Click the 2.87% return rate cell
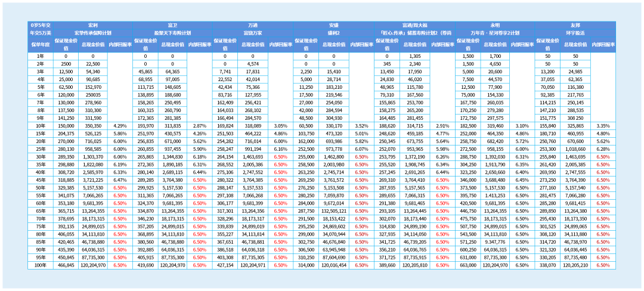The image size is (644, 291). (199, 126)
